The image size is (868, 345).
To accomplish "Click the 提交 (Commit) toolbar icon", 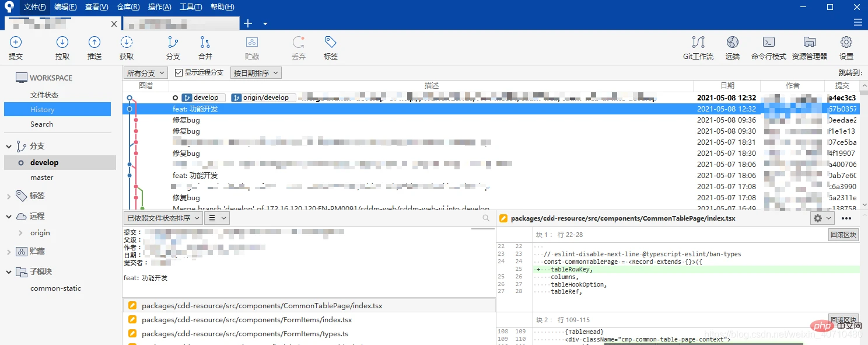I will 16,43.
